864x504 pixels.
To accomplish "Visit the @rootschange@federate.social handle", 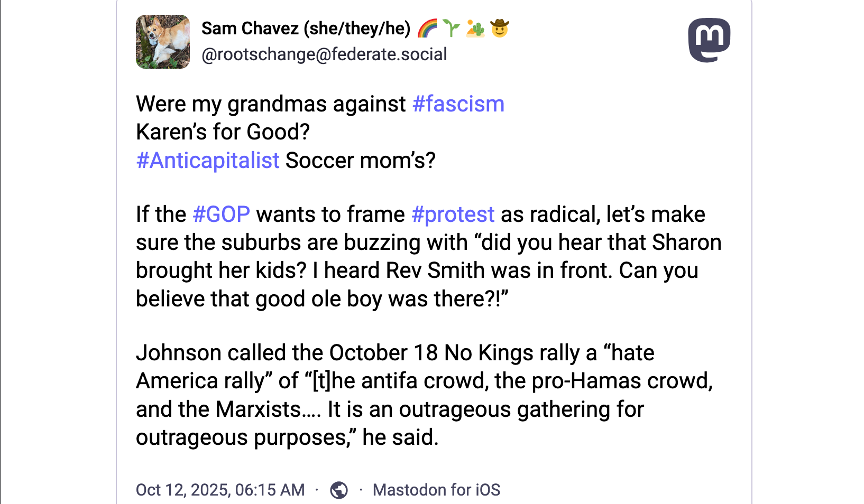I will click(324, 54).
